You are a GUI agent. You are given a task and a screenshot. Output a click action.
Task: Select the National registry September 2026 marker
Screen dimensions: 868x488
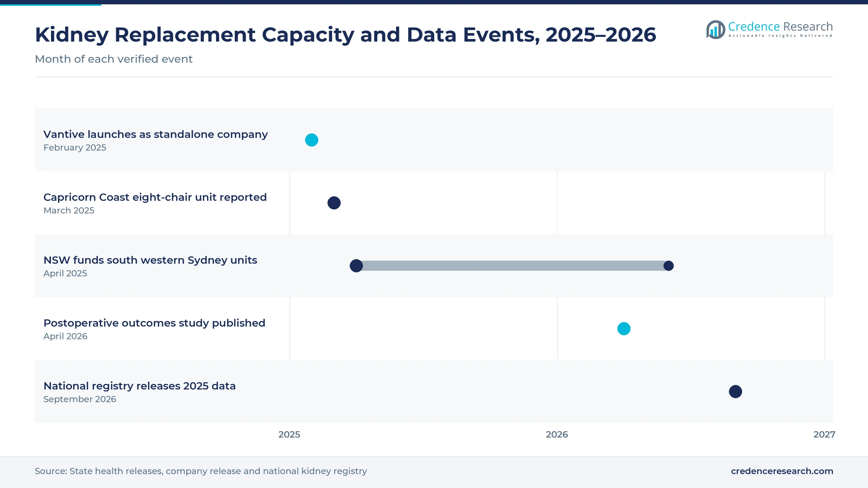735,391
